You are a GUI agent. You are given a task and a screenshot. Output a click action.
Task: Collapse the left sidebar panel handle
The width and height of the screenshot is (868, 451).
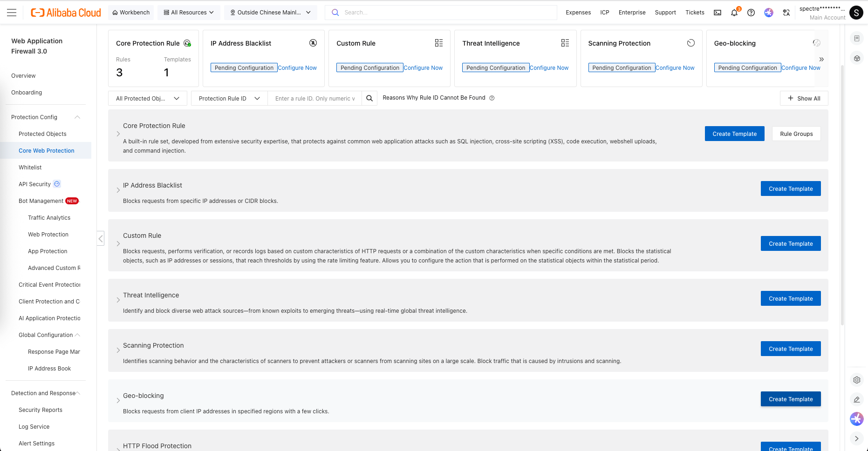pyautogui.click(x=101, y=239)
